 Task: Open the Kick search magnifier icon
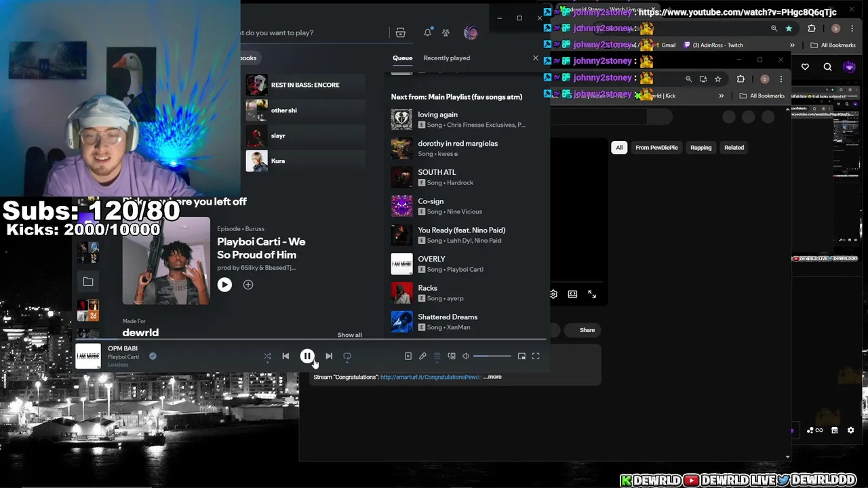[x=828, y=66]
